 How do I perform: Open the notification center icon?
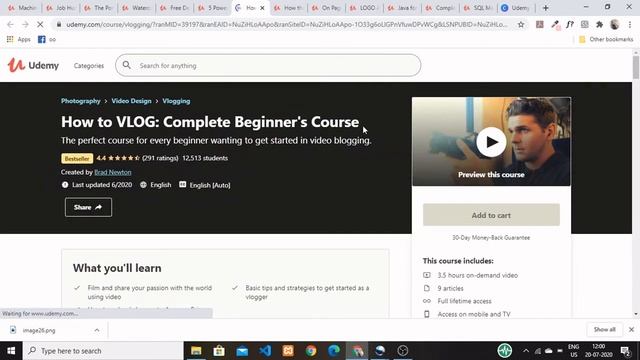click(625, 351)
